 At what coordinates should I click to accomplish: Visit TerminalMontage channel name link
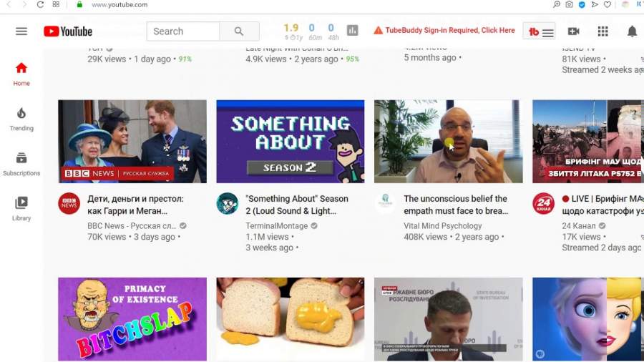276,226
